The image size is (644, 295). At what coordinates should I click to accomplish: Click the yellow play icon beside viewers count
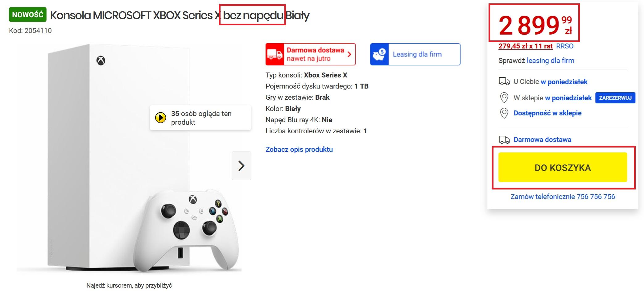(160, 118)
